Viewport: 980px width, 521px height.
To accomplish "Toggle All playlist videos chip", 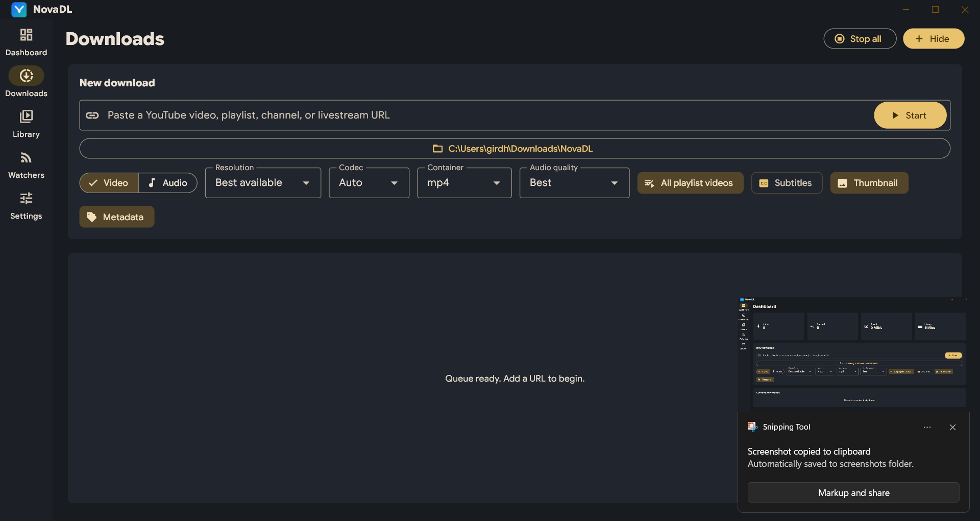I will point(690,183).
